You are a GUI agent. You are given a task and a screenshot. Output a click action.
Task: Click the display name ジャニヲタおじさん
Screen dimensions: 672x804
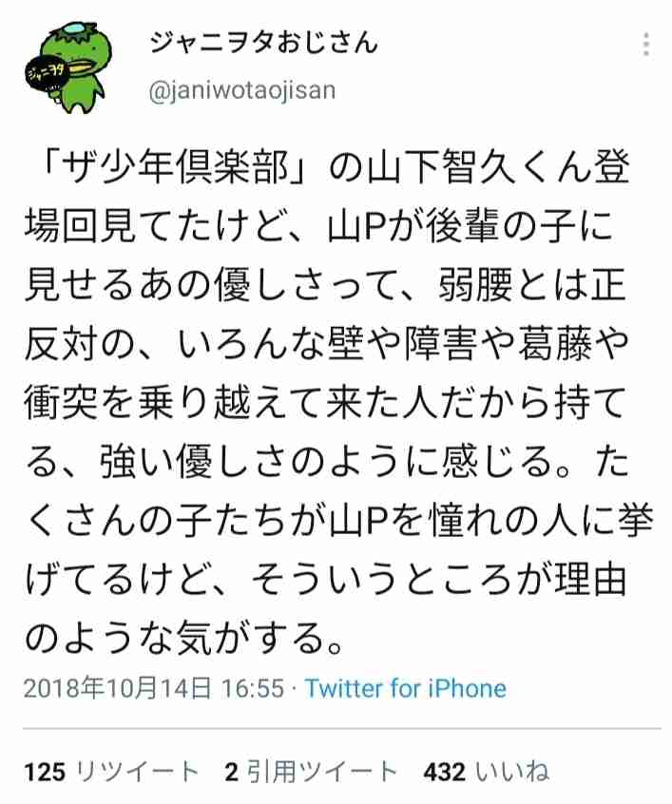[x=263, y=43]
